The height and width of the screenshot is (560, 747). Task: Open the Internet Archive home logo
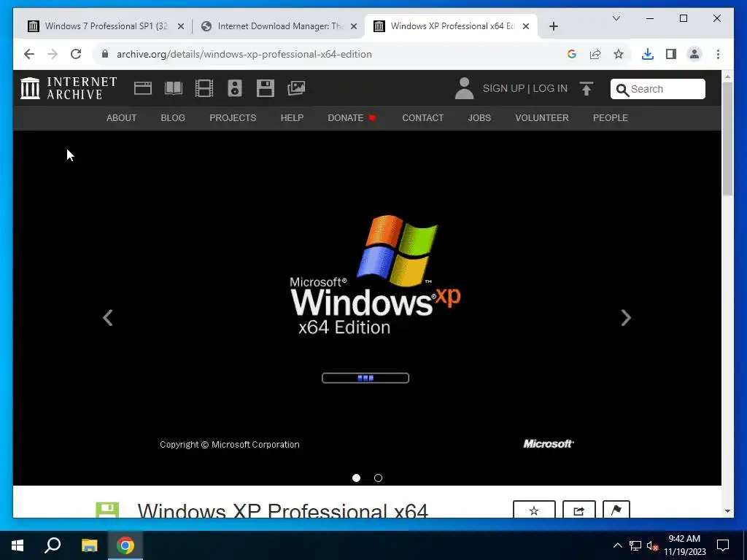(68, 88)
